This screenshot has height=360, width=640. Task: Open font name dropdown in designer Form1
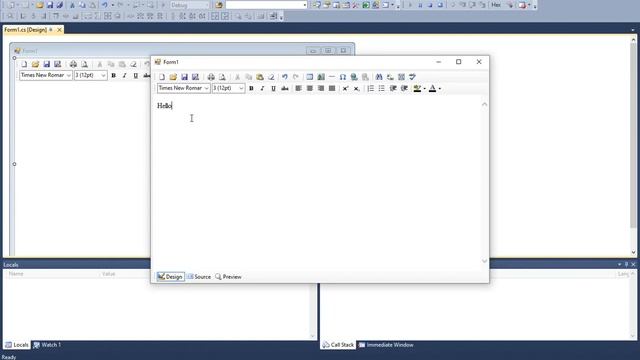pyautogui.click(x=68, y=76)
